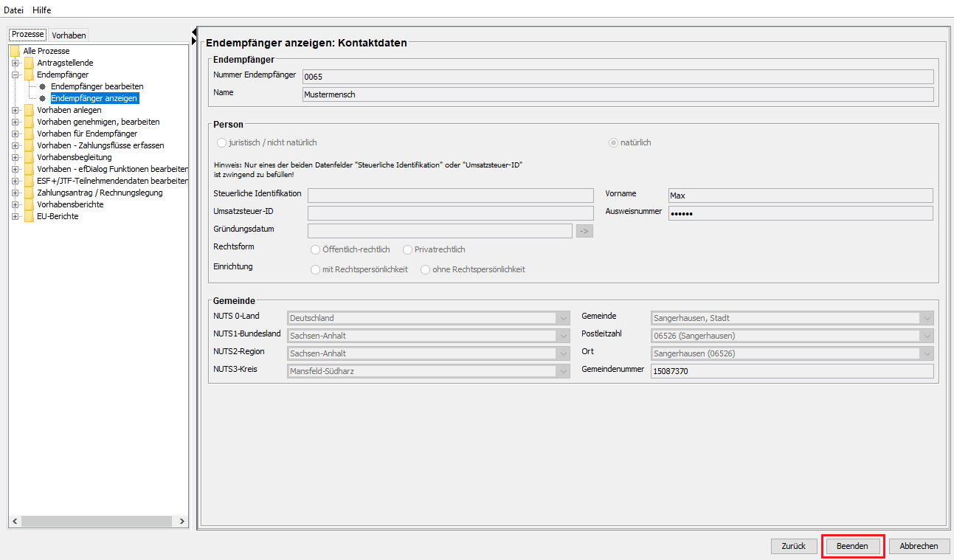Select the natürlich radio button
Image resolution: width=954 pixels, height=560 pixels.
click(x=613, y=142)
